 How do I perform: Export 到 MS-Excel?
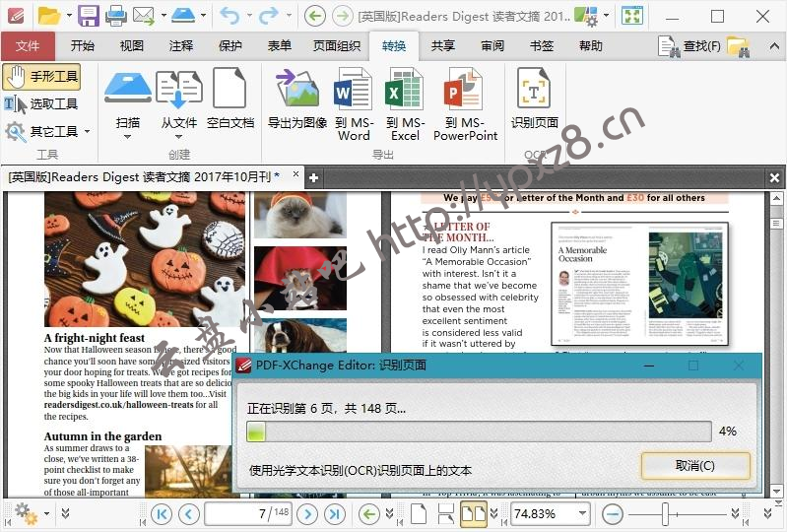point(405,104)
